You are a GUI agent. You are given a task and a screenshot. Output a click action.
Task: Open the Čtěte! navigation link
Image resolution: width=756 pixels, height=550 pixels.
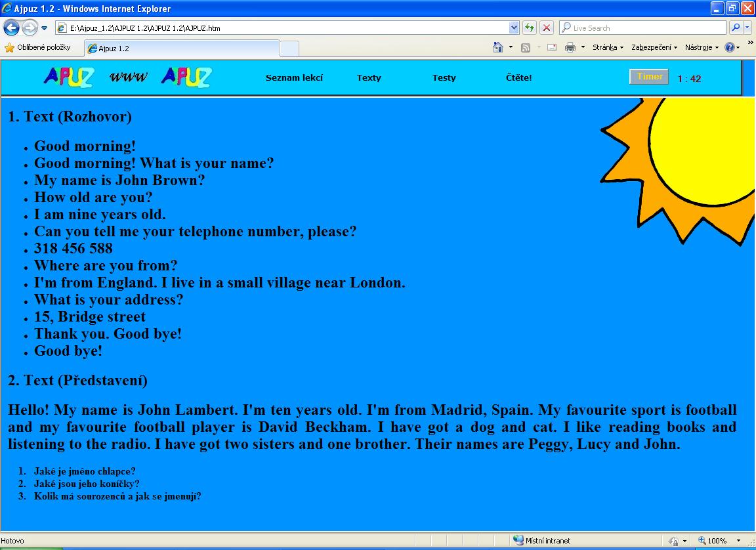click(x=519, y=77)
